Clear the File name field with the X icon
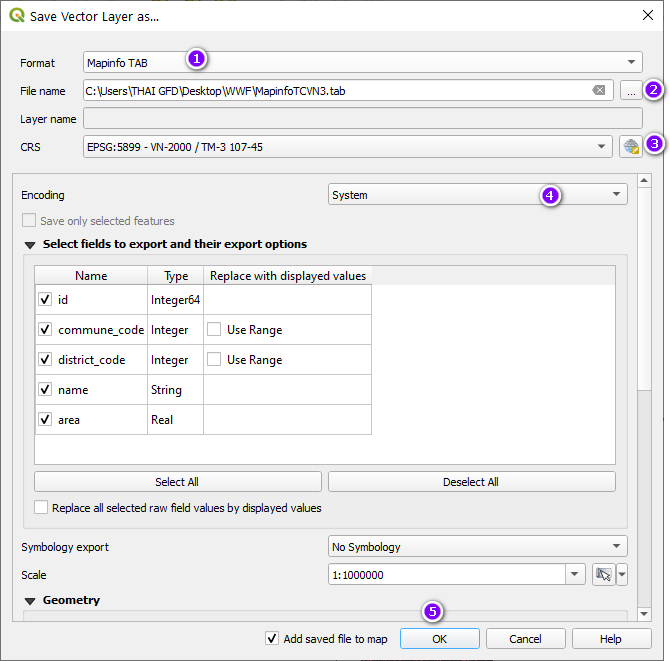Screen dimensions: 670x661 click(599, 90)
